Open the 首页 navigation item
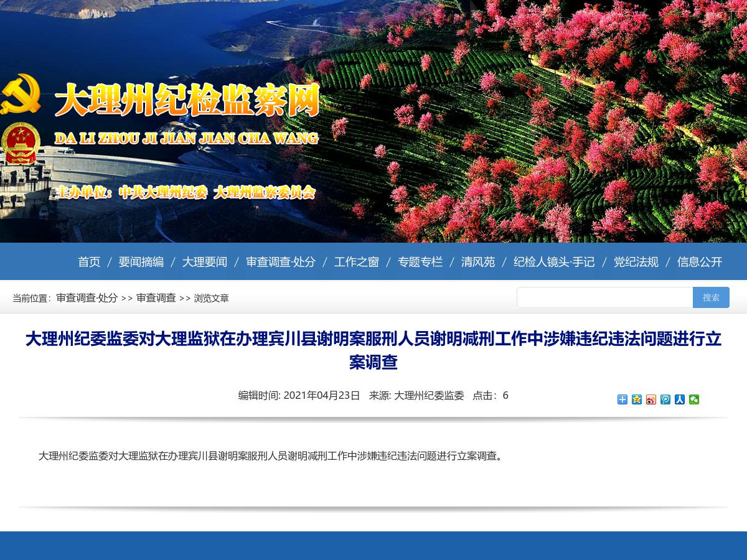The image size is (747, 560). (89, 261)
